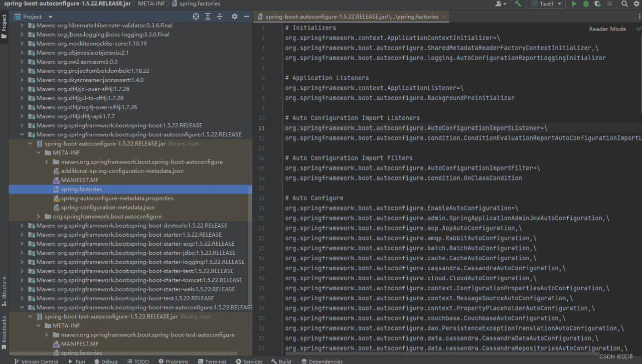Image resolution: width=642 pixels, height=364 pixels.
Task: Toggle Reader Mode in the editor
Action: 607,29
